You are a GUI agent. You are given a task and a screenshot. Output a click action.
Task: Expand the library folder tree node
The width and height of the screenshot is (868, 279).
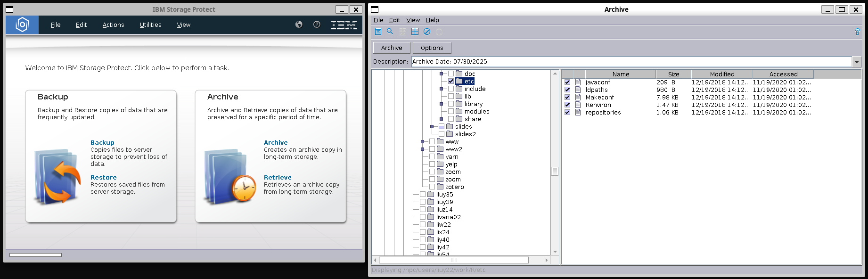(442, 104)
